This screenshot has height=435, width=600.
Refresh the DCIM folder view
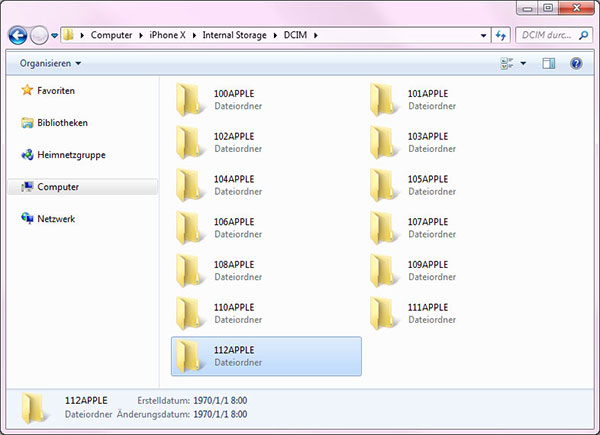tap(501, 36)
